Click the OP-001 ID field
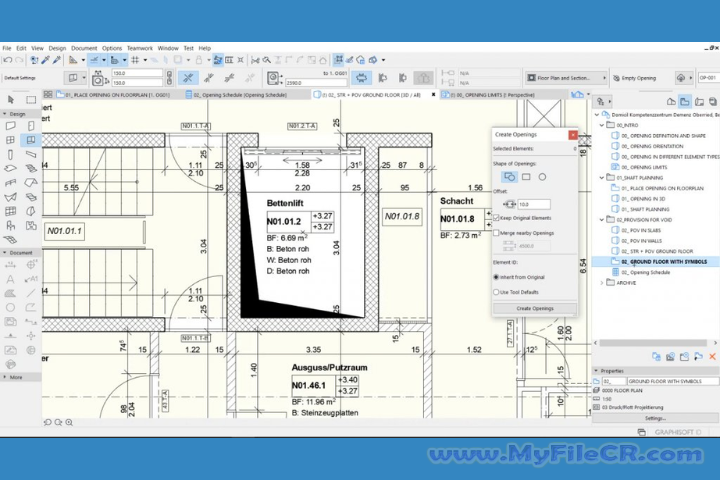The width and height of the screenshot is (720, 480). [709, 78]
